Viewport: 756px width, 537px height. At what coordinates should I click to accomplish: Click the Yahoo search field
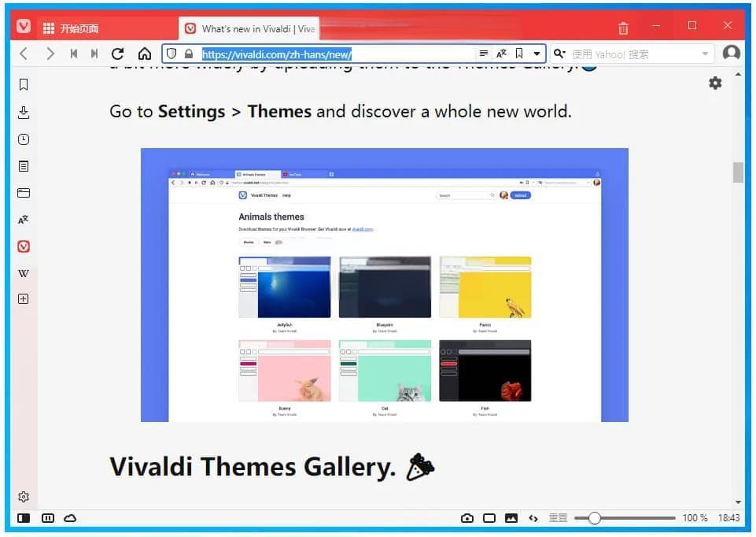click(x=634, y=54)
